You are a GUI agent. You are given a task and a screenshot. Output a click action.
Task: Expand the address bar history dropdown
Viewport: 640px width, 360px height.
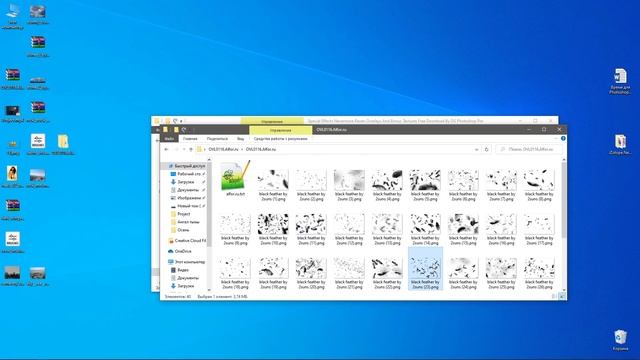[x=476, y=149]
